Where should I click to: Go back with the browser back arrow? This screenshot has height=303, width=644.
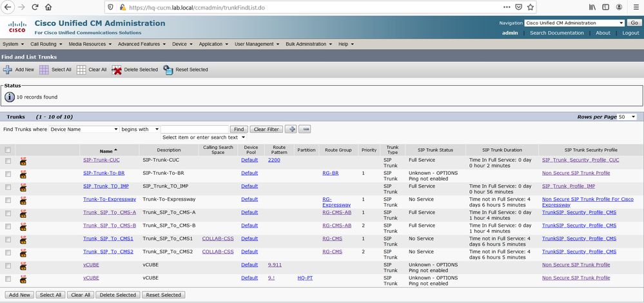[8, 7]
